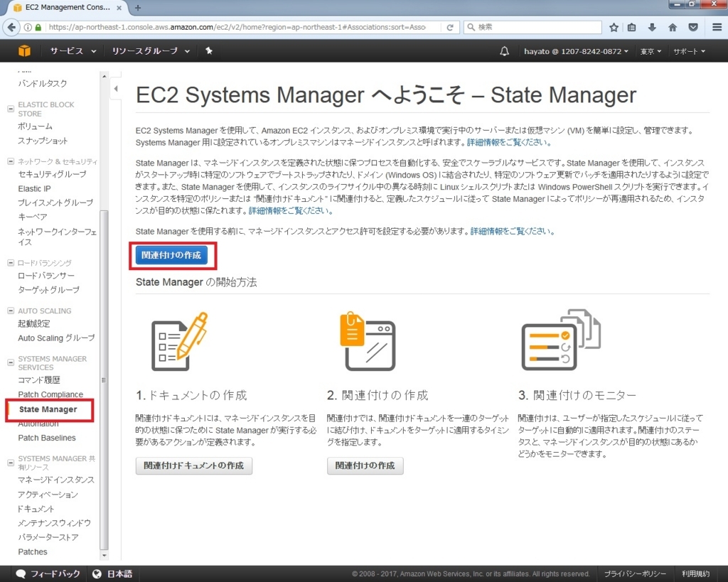Click the browser back arrow button
The height and width of the screenshot is (582, 728).
tap(11, 28)
